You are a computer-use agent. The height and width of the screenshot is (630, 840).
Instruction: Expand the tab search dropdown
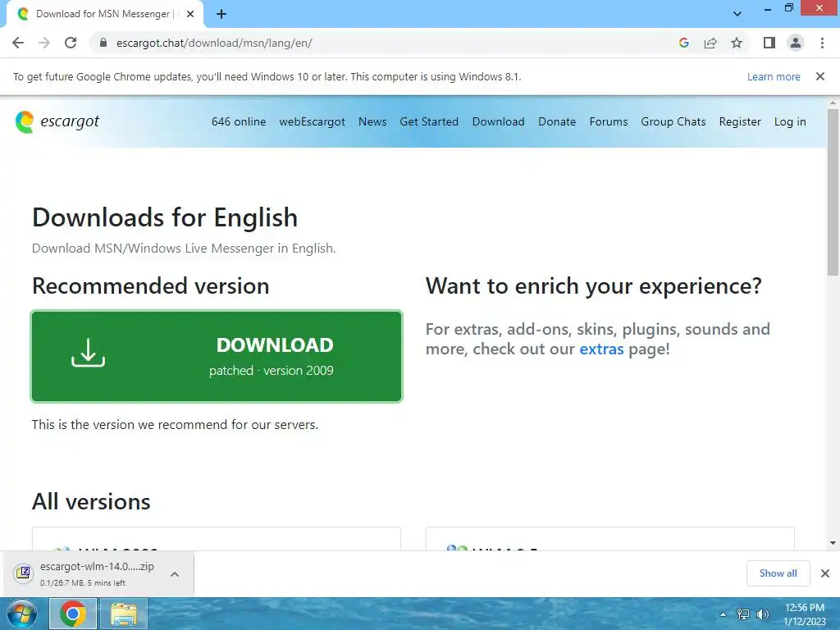pos(737,14)
